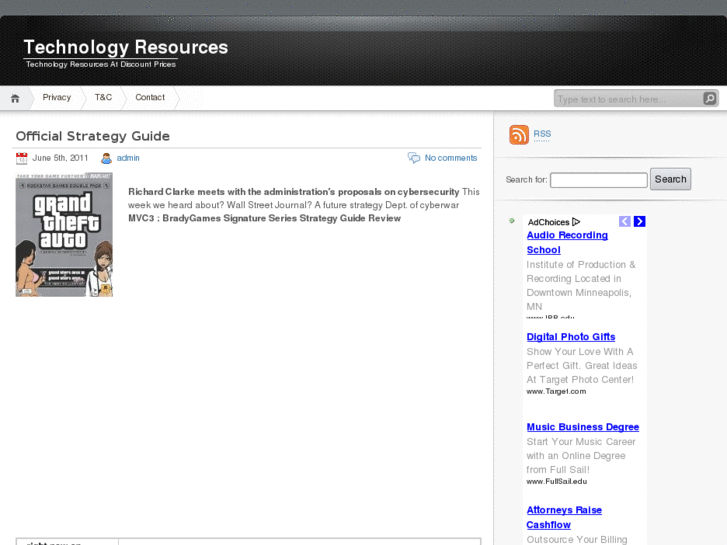727x545 pixels.
Task: Open the Grand Theft Auto guide cover image
Action: (64, 235)
